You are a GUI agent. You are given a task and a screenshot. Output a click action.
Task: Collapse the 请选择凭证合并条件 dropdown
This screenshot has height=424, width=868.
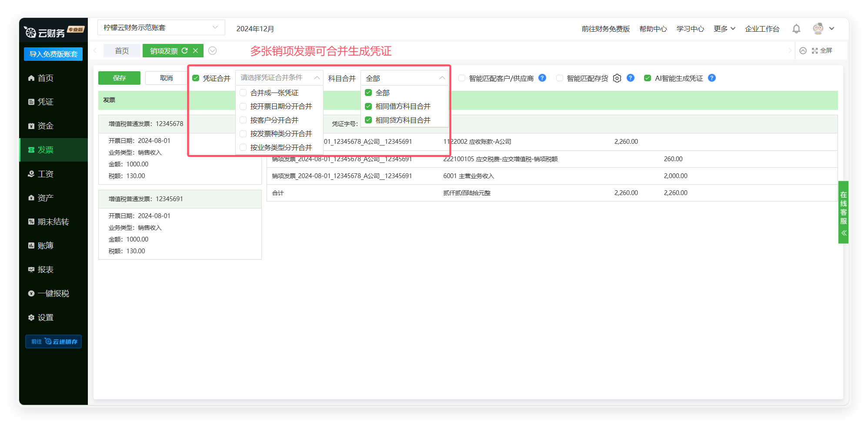point(317,78)
